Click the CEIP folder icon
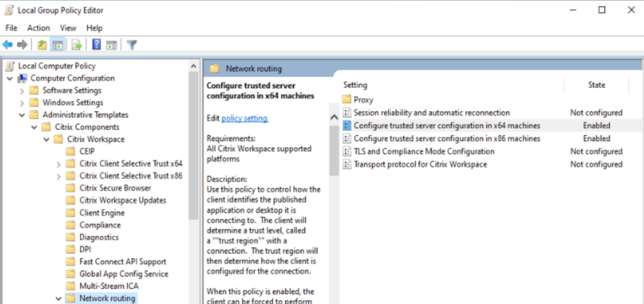The width and height of the screenshot is (644, 304). pyautogui.click(x=71, y=152)
